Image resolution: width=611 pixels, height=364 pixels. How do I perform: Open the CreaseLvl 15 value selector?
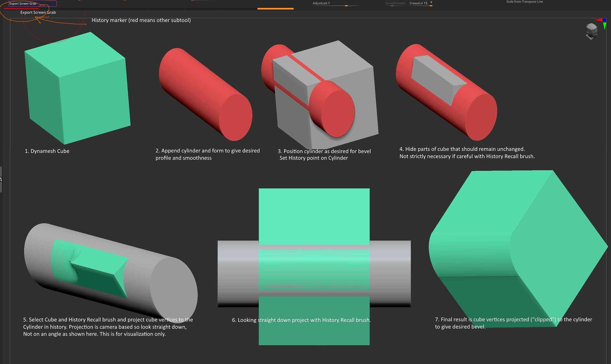[418, 3]
